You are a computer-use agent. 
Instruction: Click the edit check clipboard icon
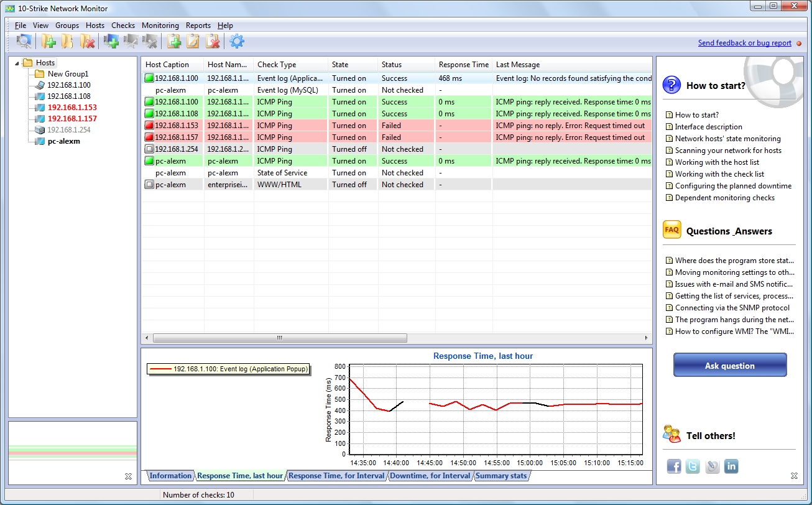[x=193, y=42]
